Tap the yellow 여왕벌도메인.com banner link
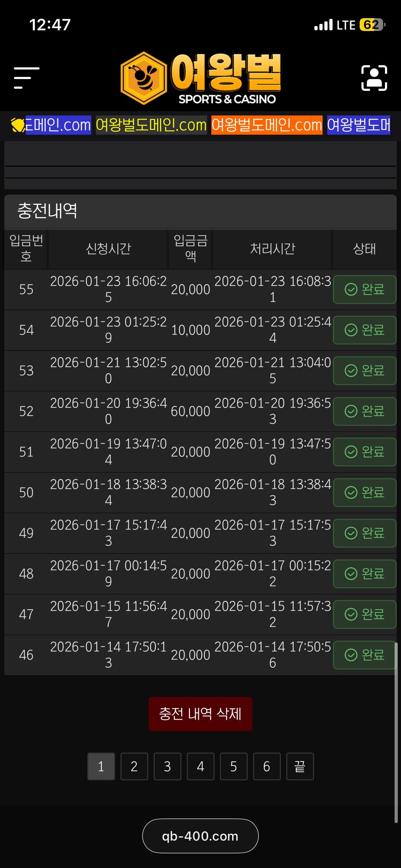This screenshot has width=401, height=868. click(x=151, y=125)
